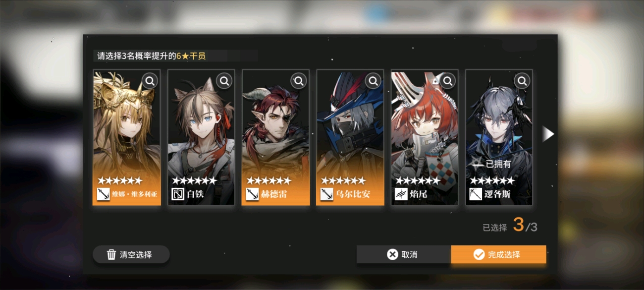
Task: Tap the magnifier icon on 焰尾 card
Action: click(448, 80)
